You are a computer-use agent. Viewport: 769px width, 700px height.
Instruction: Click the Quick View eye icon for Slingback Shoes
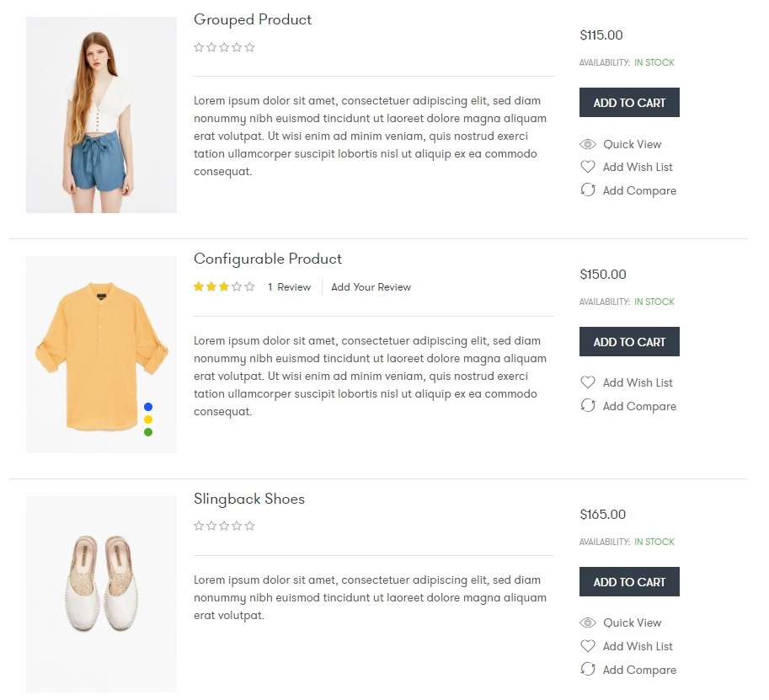pyautogui.click(x=588, y=623)
